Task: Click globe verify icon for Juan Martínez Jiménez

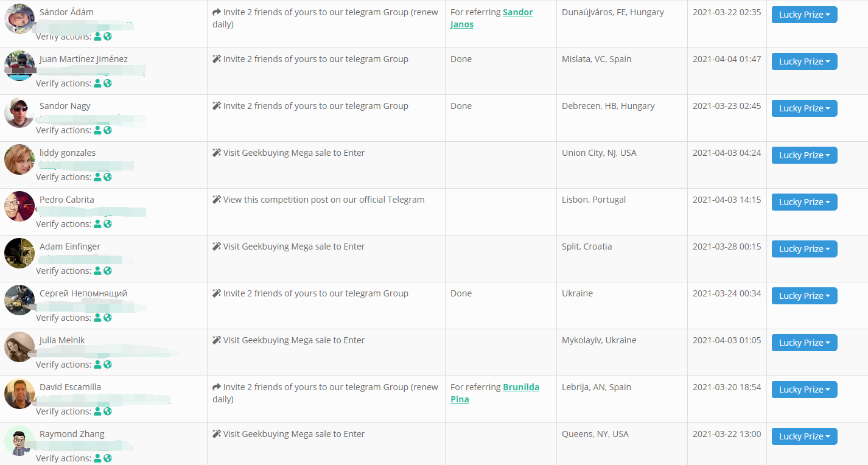Action: 108,83
